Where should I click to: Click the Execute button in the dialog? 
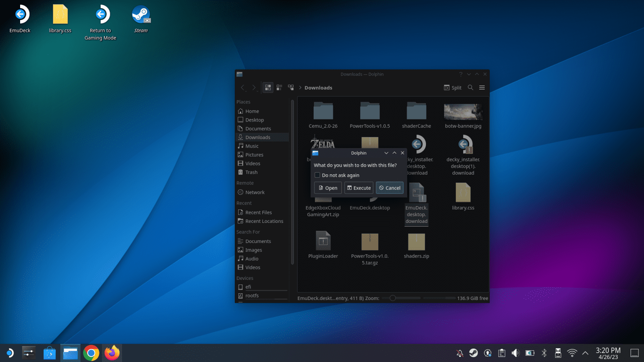point(358,188)
